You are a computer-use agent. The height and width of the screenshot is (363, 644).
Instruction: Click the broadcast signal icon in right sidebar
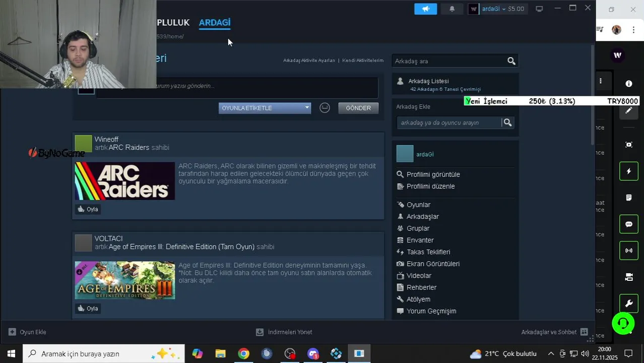629,251
